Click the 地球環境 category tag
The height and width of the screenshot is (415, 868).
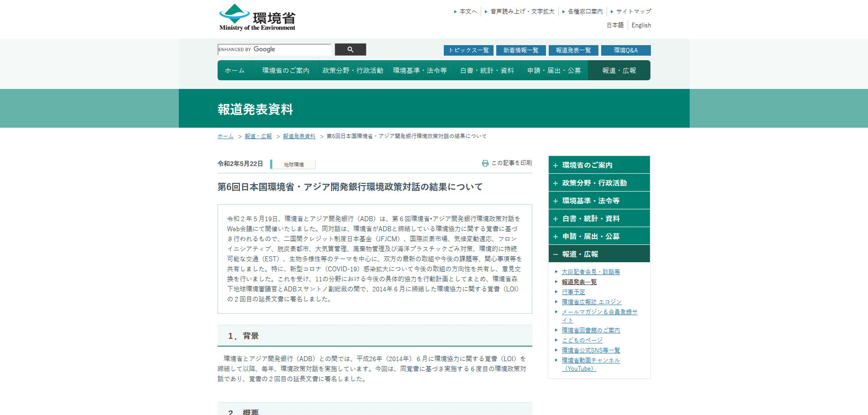pyautogui.click(x=294, y=165)
